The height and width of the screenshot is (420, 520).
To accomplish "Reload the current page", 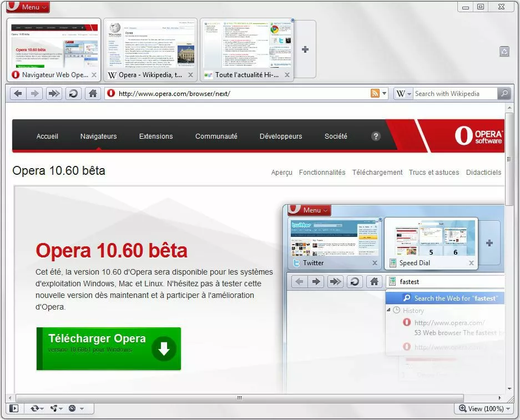I will tap(73, 94).
